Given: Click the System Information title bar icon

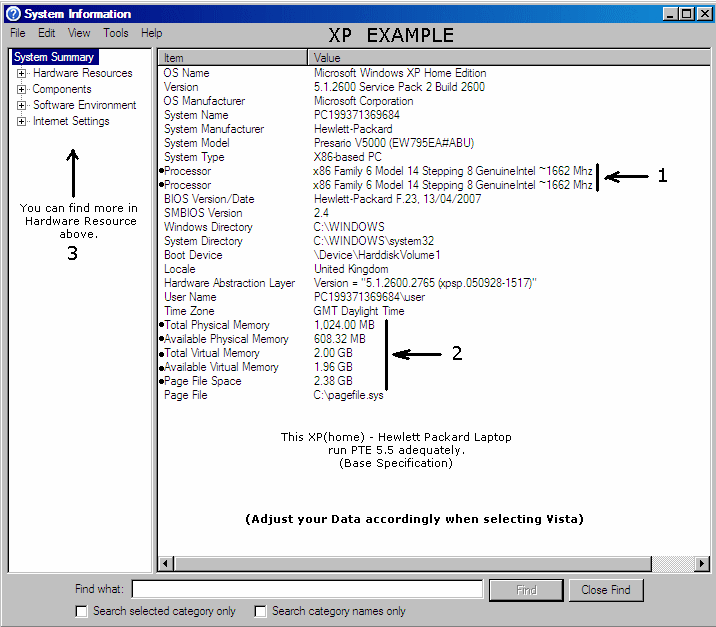Looking at the screenshot, I should pos(13,14).
